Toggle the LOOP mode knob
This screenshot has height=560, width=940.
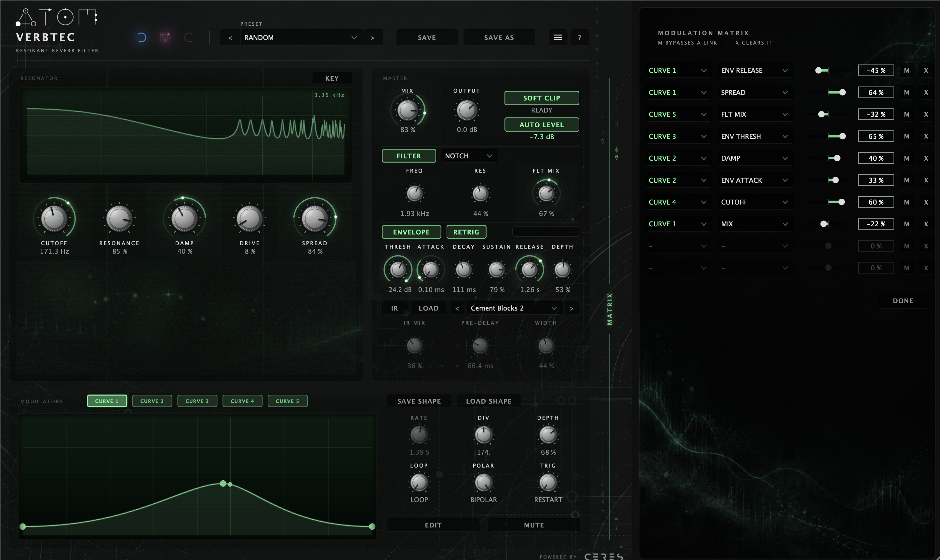click(x=419, y=483)
